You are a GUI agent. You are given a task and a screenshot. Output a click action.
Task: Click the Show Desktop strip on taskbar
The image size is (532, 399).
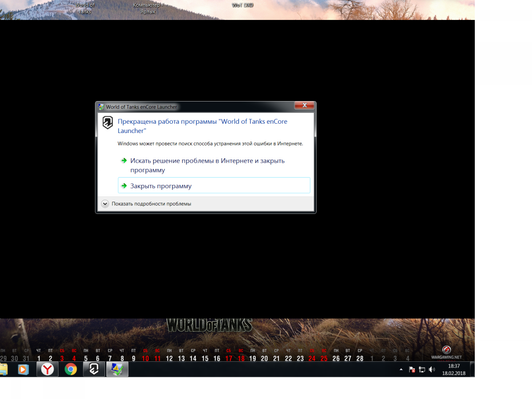[x=472, y=369]
